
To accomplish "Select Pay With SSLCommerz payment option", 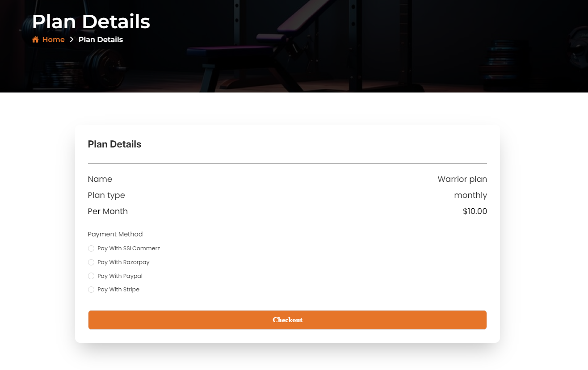I will point(91,248).
